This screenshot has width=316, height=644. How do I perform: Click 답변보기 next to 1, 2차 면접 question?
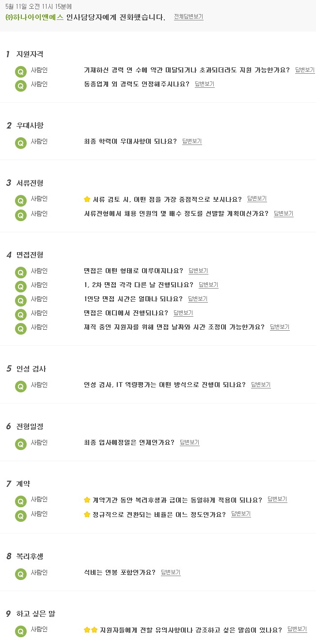pyautogui.click(x=208, y=285)
